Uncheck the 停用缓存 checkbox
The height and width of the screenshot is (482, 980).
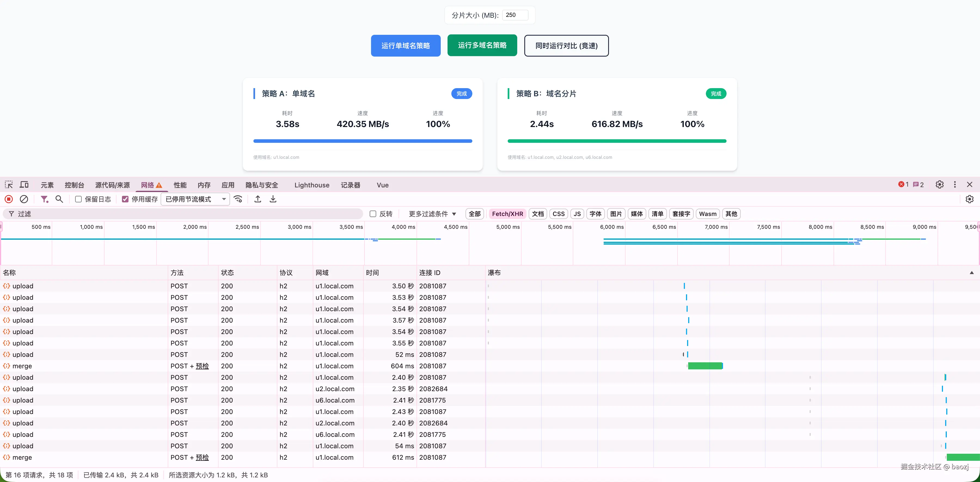pyautogui.click(x=125, y=199)
